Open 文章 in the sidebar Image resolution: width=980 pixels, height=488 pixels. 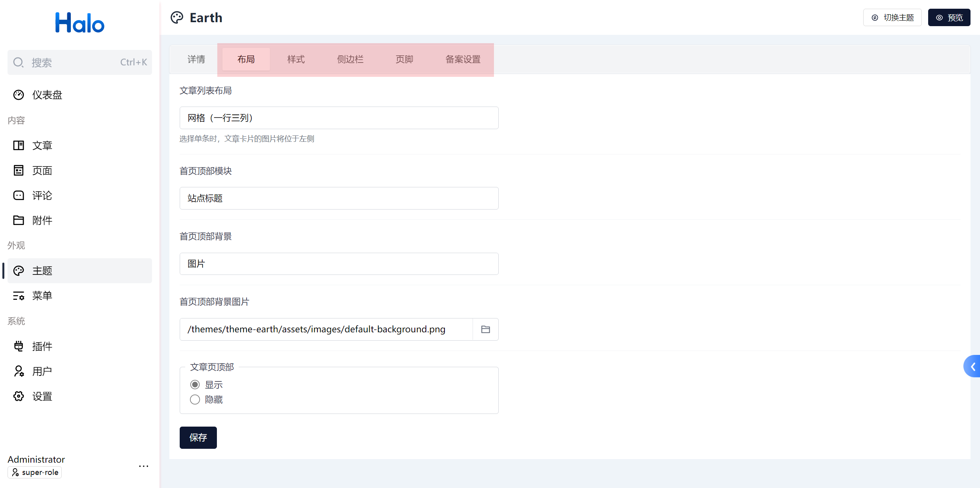pyautogui.click(x=80, y=145)
